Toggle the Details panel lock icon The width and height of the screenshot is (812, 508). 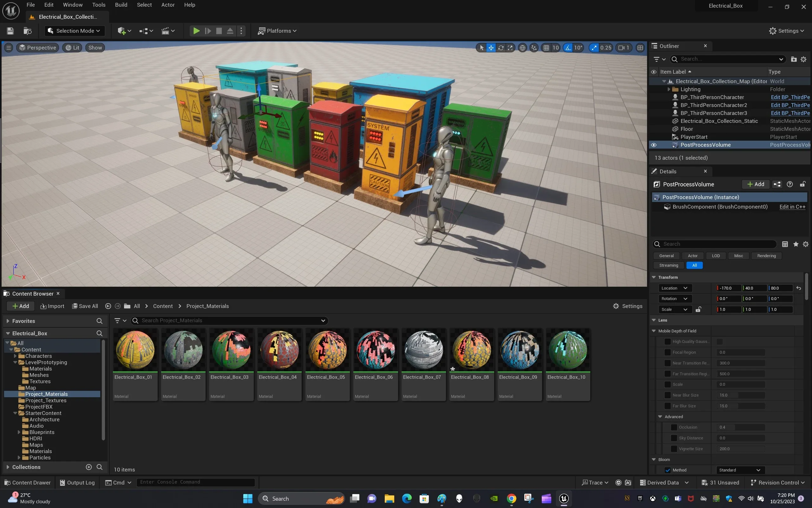[802, 184]
